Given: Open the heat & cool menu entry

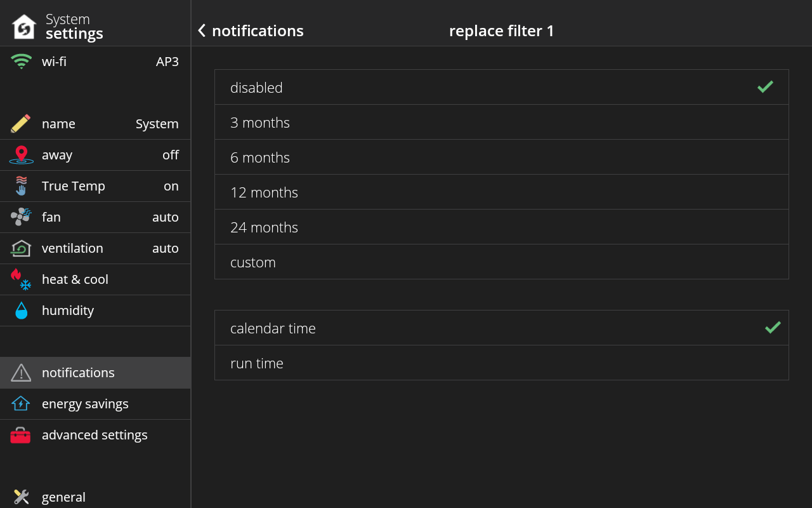Looking at the screenshot, I should pyautogui.click(x=95, y=279).
